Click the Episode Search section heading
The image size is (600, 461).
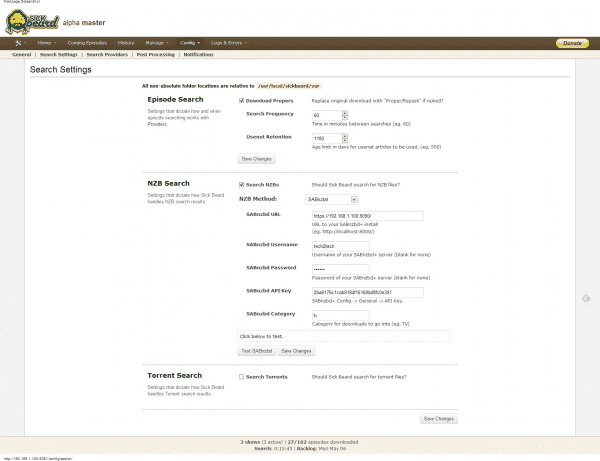175,99
